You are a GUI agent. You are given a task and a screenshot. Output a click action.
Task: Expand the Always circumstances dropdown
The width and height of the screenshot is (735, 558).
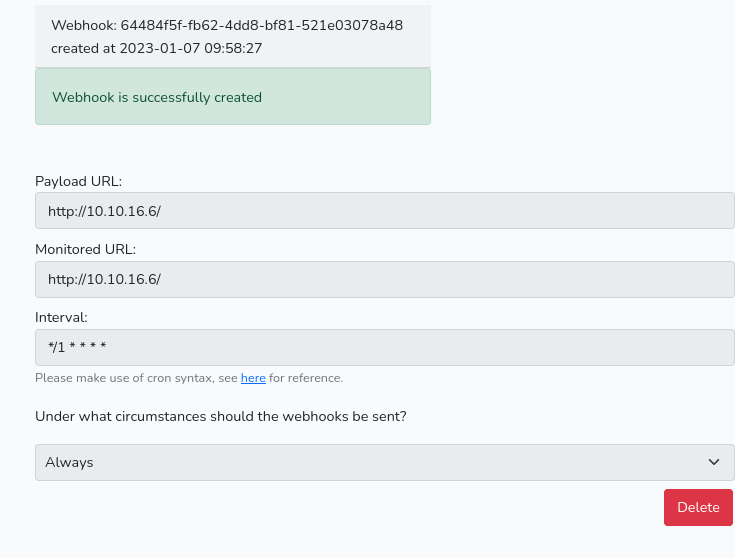(x=385, y=462)
